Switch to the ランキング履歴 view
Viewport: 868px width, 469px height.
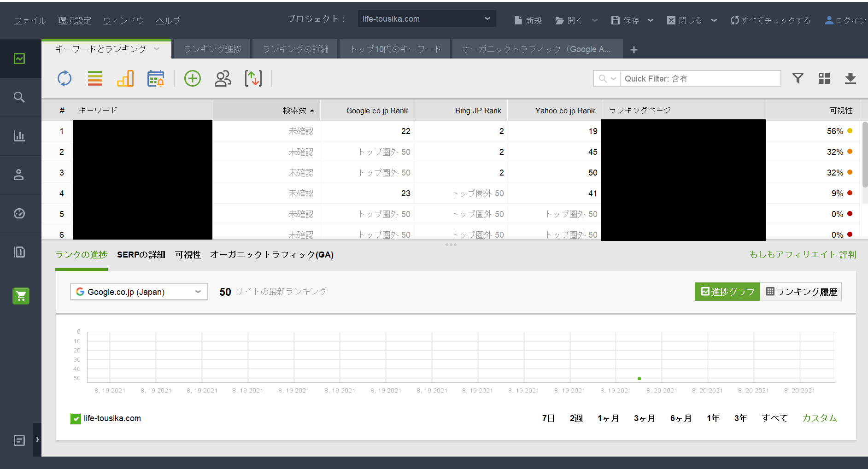click(x=801, y=292)
